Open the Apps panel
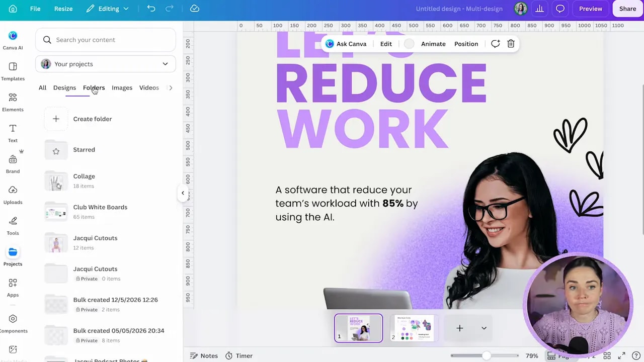 13,288
